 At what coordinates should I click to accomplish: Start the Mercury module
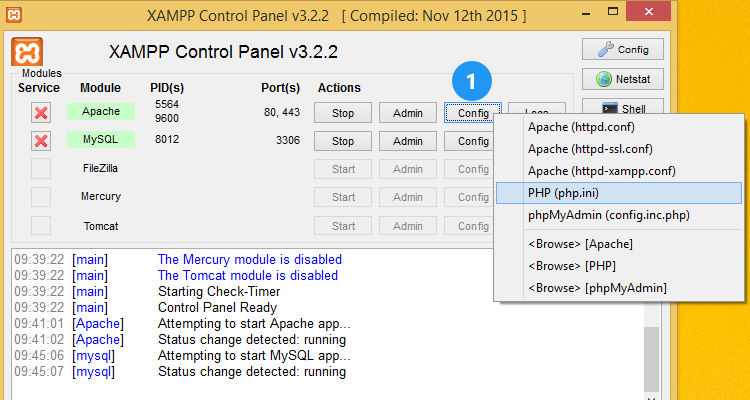[x=343, y=197]
